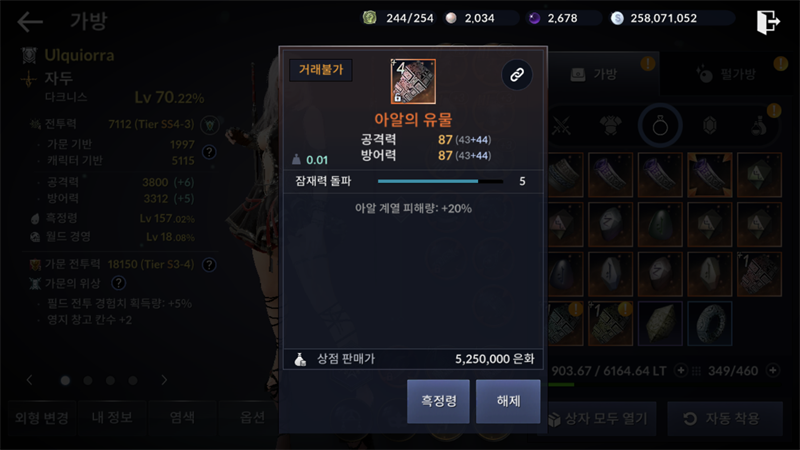Click the 자동 착용 auto-equip button
Image resolution: width=800 pixels, height=450 pixels.
click(x=725, y=419)
